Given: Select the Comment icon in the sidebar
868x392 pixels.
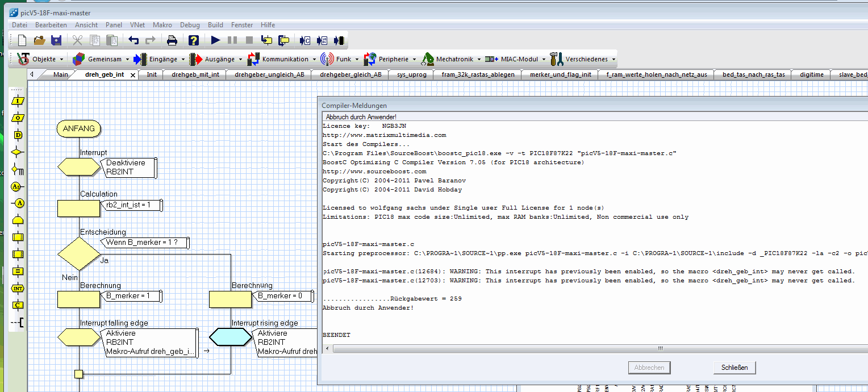Looking at the screenshot, I should 18,323.
